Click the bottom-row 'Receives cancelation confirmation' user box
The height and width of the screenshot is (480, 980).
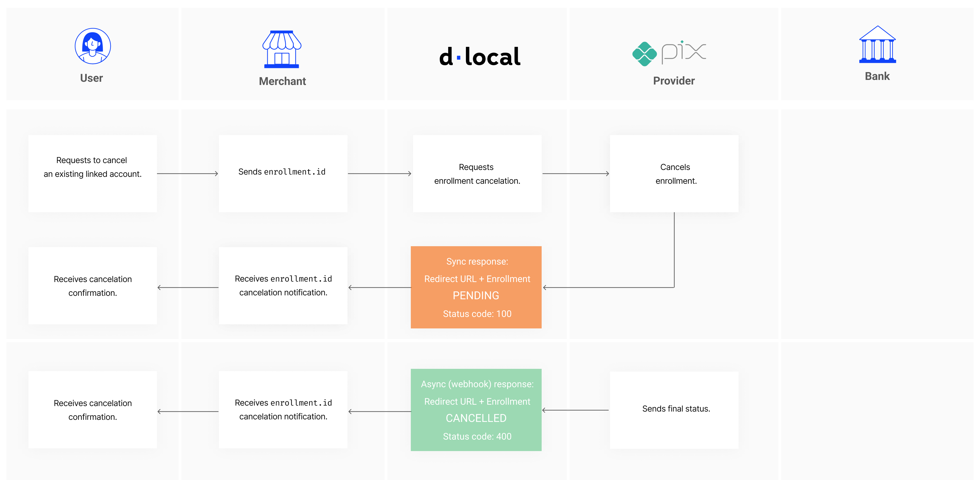point(92,409)
